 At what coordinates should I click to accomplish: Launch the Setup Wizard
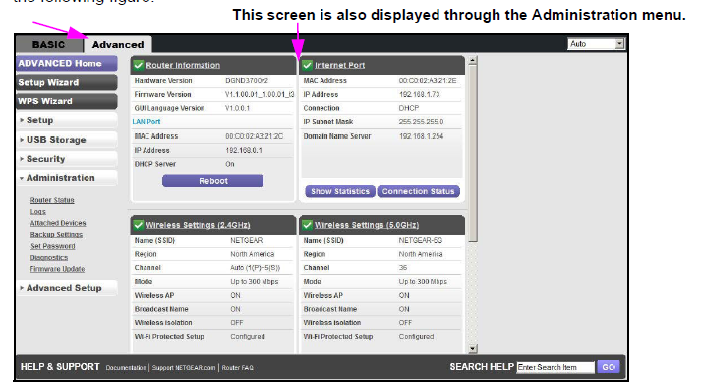click(x=67, y=82)
